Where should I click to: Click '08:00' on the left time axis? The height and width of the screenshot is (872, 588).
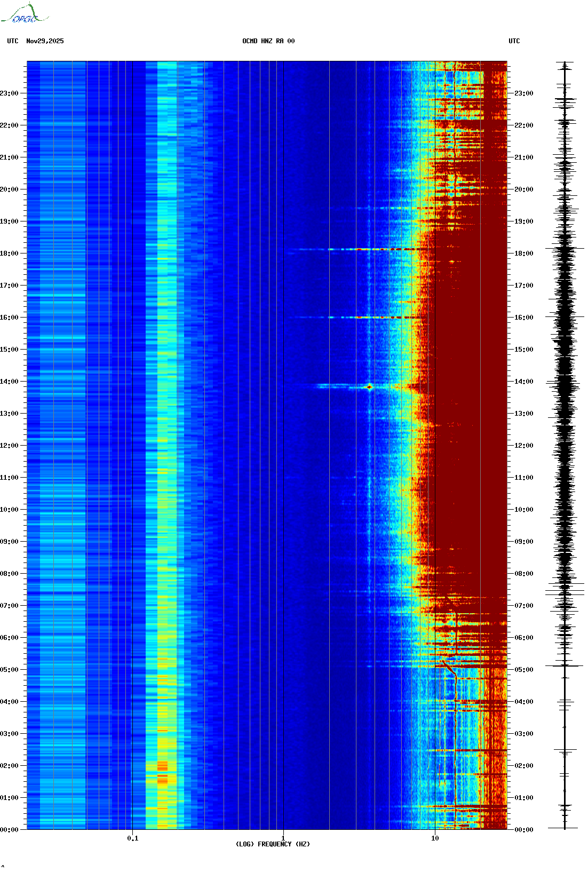click(x=9, y=574)
